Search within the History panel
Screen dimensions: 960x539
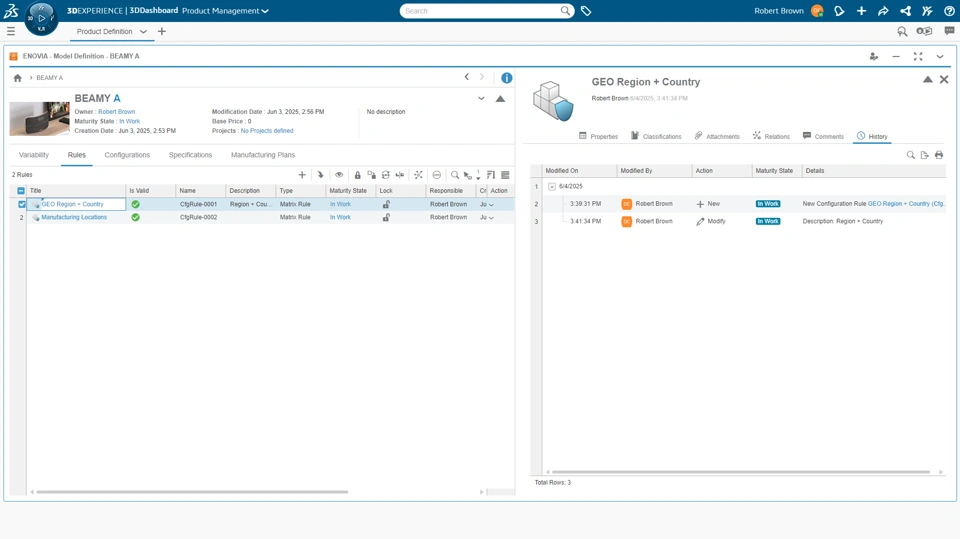pyautogui.click(x=910, y=155)
